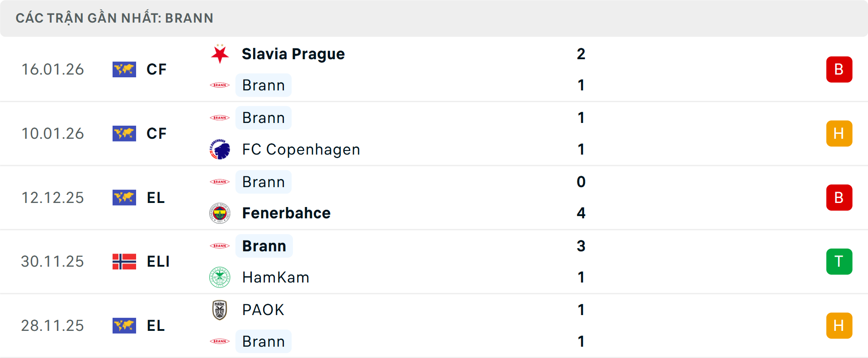Click the red B badge for 12.12.25
Image resolution: width=868 pixels, height=358 pixels.
pos(839,198)
